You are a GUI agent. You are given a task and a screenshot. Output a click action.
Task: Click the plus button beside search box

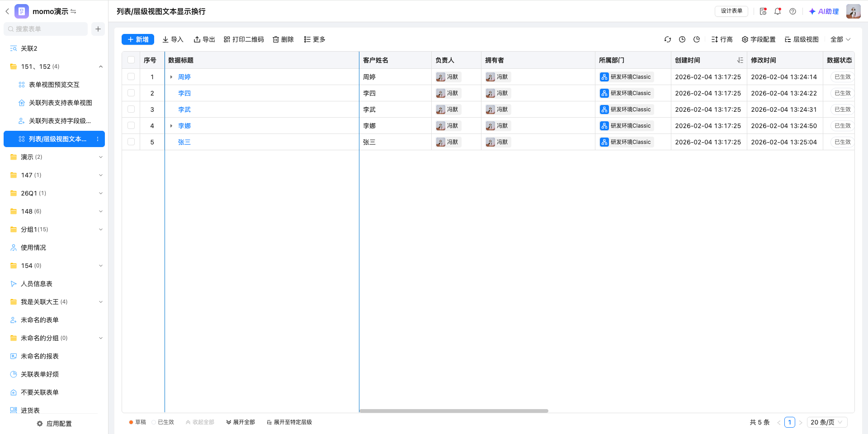(98, 29)
